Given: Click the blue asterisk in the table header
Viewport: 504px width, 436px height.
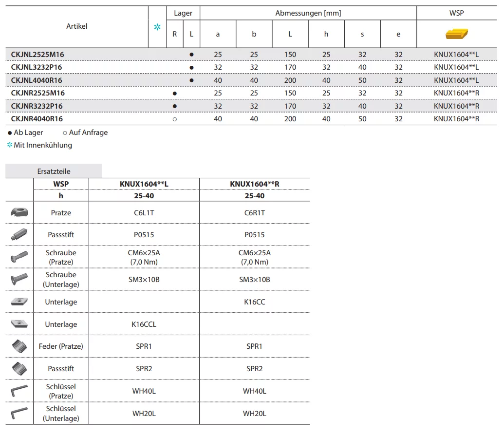Looking at the screenshot, I should coord(157,27).
